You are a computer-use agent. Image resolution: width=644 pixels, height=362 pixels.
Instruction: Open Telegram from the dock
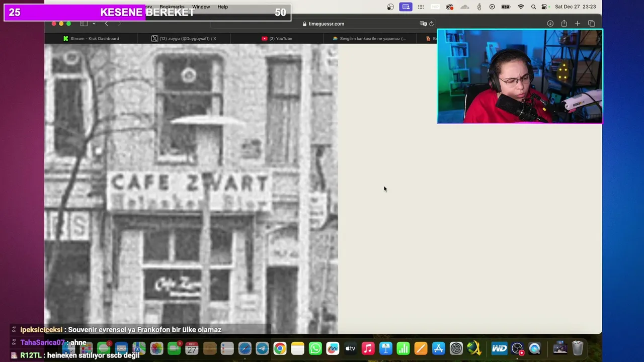tap(262, 348)
